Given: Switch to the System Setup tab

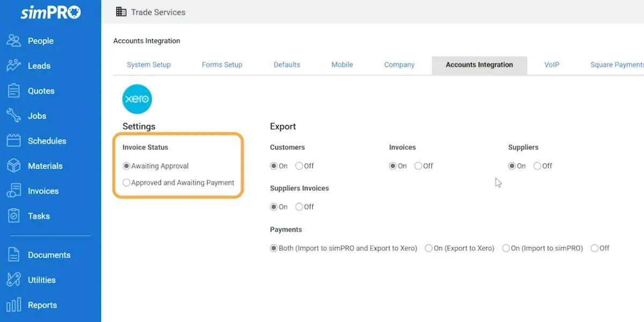Looking at the screenshot, I should [x=149, y=64].
